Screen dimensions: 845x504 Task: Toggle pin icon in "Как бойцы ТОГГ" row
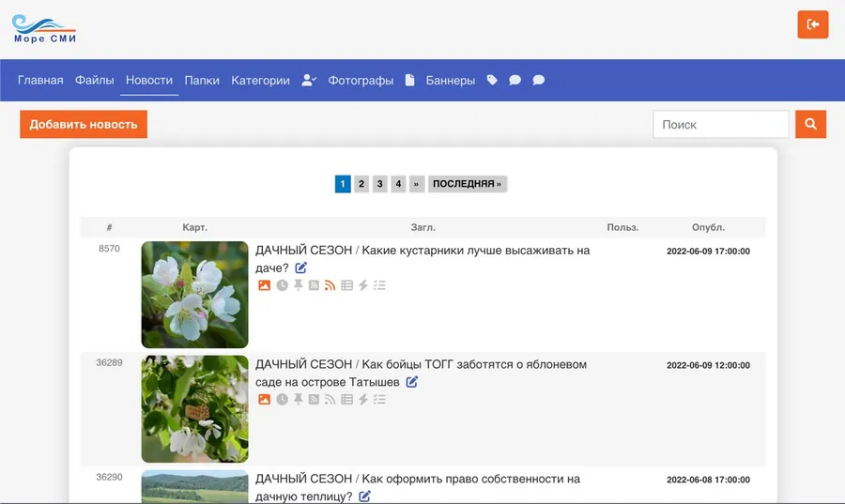coord(298,400)
